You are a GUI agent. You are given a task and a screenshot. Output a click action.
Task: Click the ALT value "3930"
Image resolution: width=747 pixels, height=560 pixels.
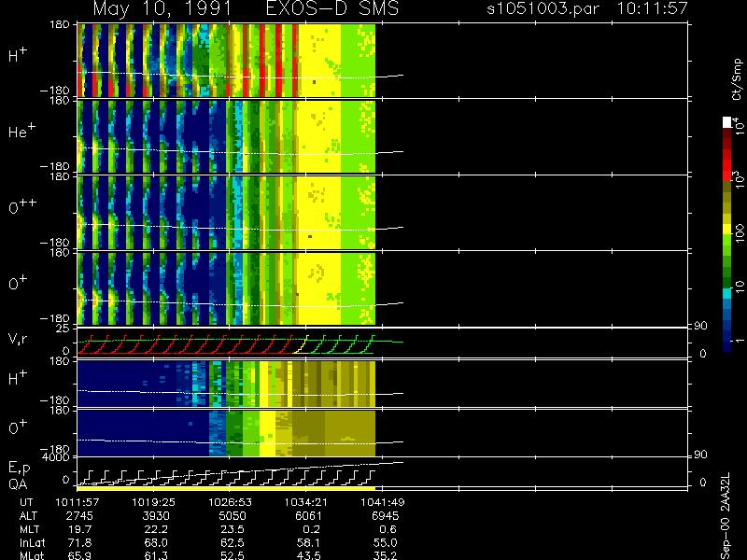[x=156, y=516]
